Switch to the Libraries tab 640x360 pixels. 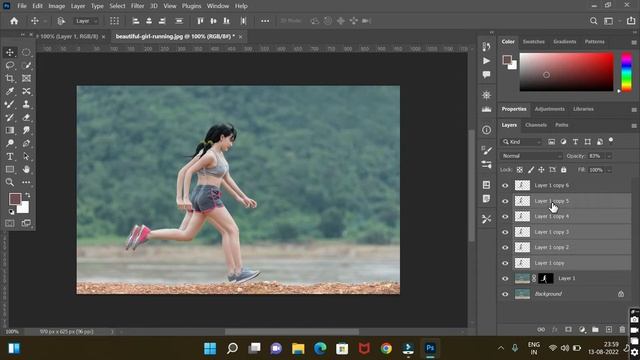tap(583, 109)
